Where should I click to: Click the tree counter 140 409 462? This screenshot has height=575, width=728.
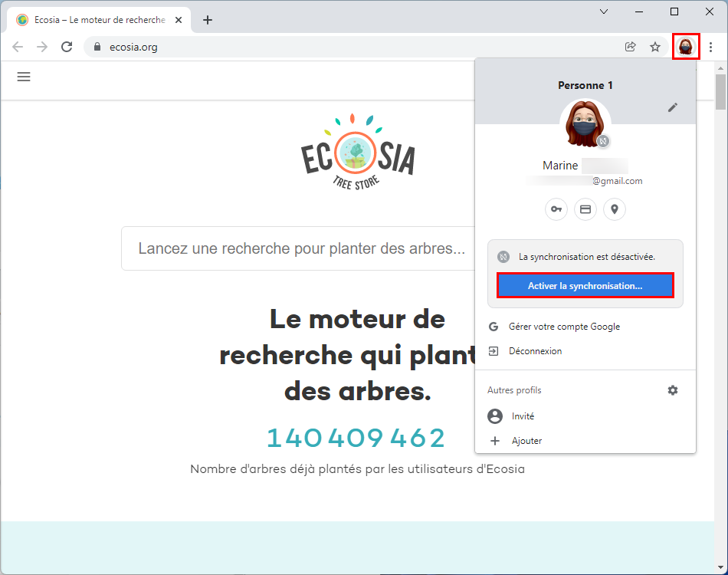356,438
